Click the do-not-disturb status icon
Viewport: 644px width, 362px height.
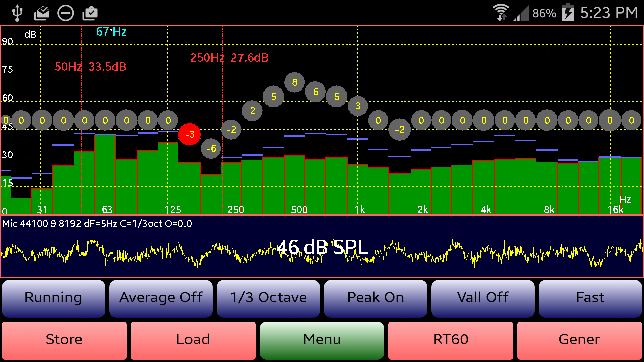click(66, 12)
